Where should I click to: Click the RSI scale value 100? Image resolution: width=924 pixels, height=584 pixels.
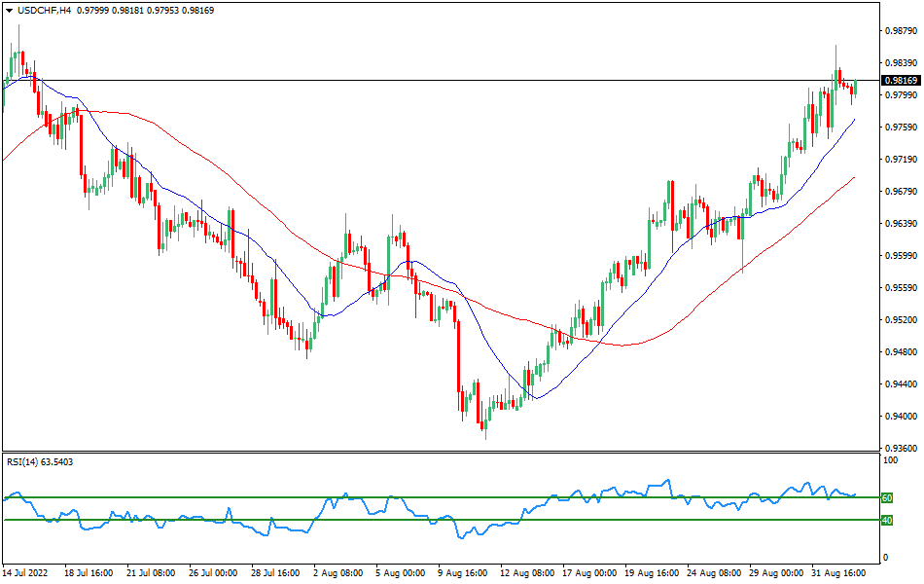[889, 459]
